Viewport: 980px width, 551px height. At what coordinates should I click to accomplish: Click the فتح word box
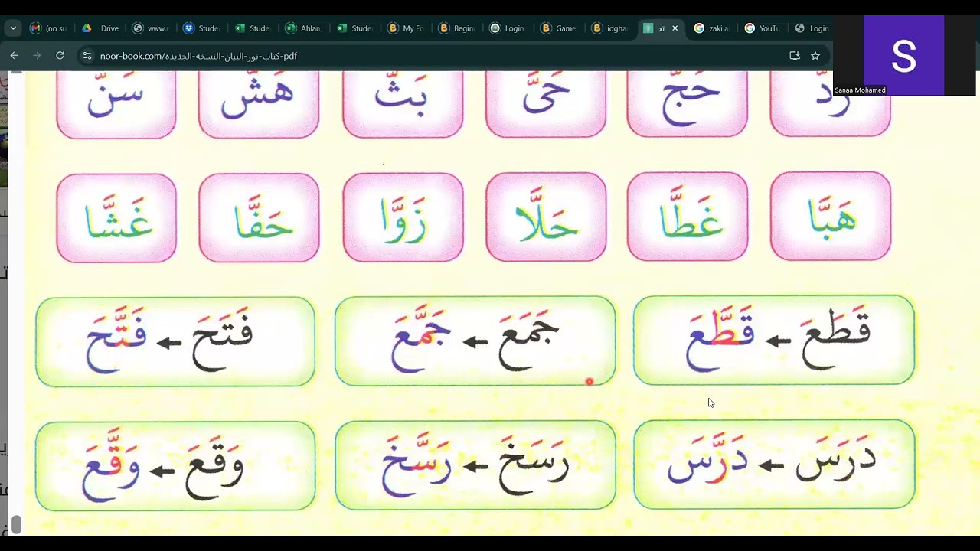pyautogui.click(x=175, y=341)
